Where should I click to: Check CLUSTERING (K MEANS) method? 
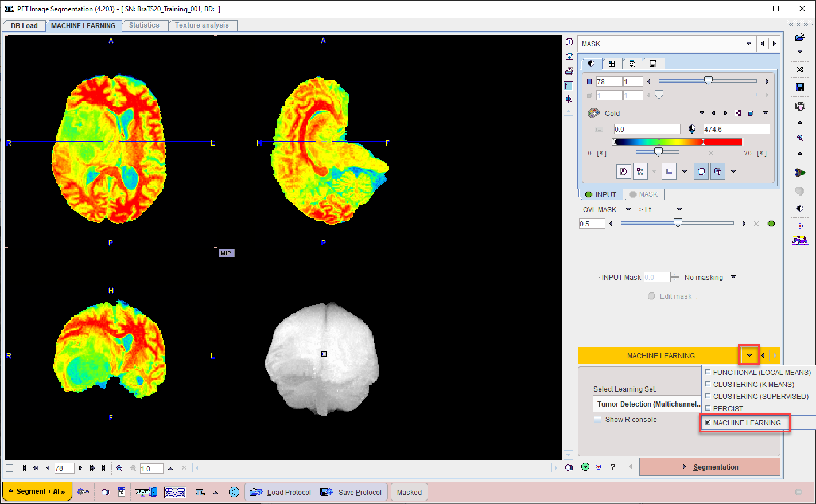(x=708, y=384)
